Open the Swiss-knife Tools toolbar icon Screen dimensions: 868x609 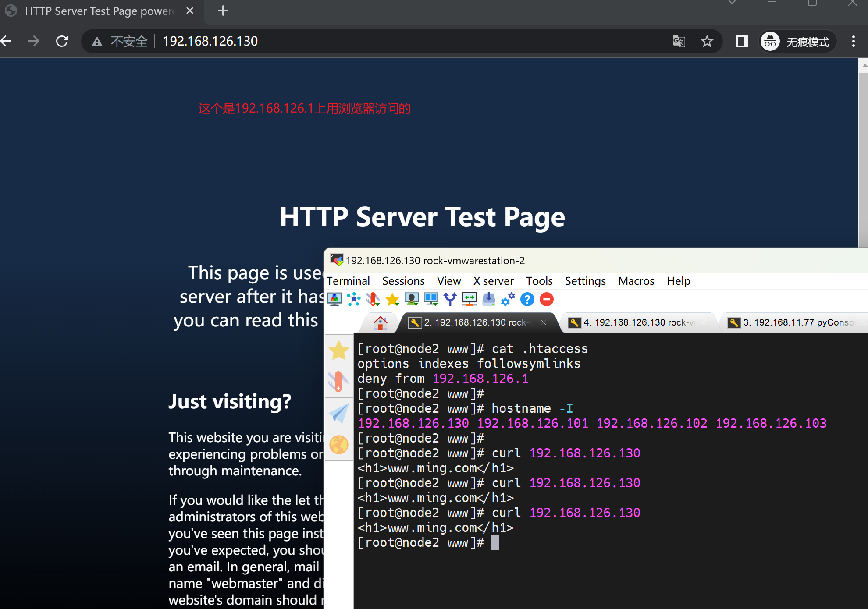coord(373,300)
